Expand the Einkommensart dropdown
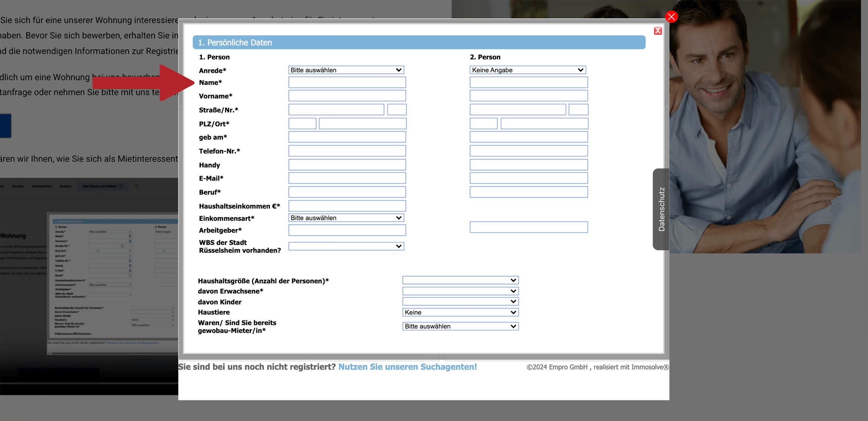 point(346,218)
